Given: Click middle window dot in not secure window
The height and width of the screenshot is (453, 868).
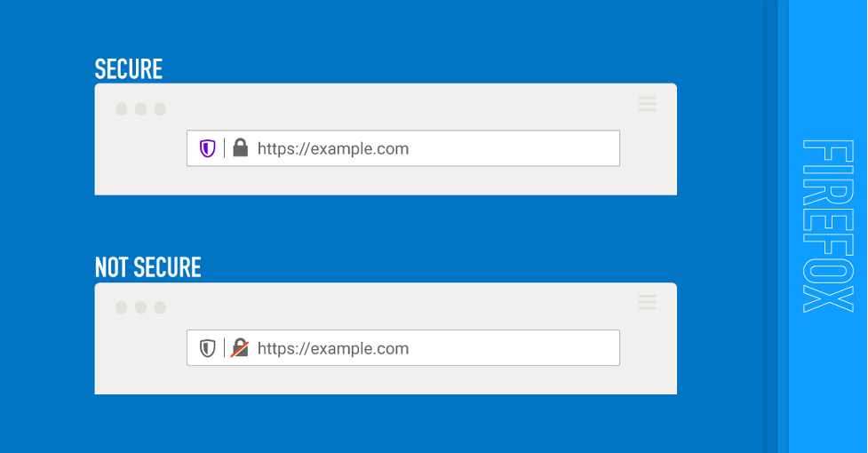Looking at the screenshot, I should pos(140,307).
